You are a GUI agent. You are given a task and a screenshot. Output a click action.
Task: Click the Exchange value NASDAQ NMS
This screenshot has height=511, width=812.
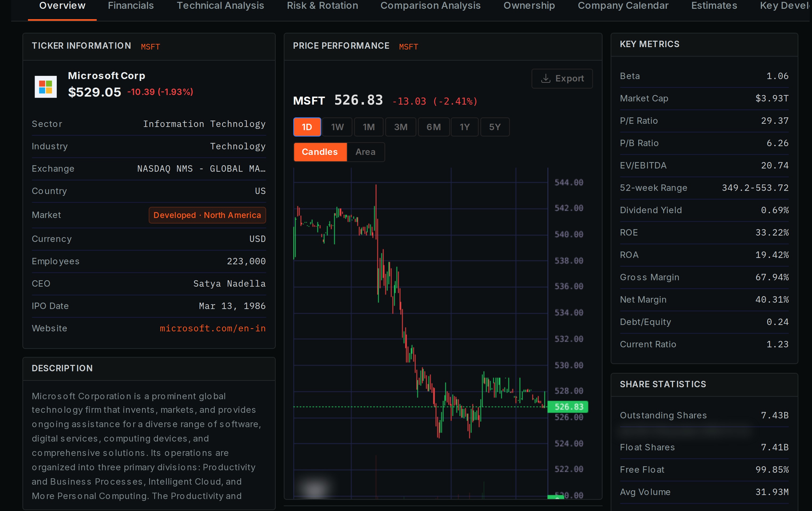pos(201,169)
